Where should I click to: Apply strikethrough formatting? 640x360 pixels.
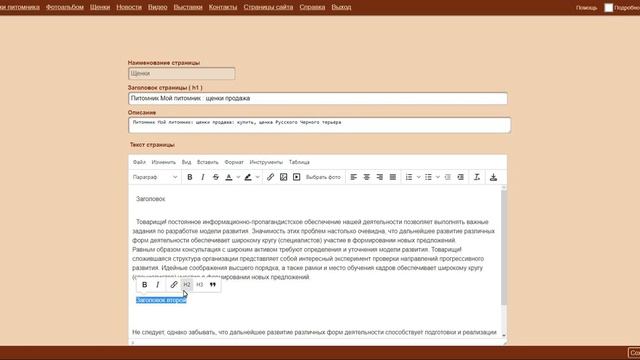coord(216,177)
